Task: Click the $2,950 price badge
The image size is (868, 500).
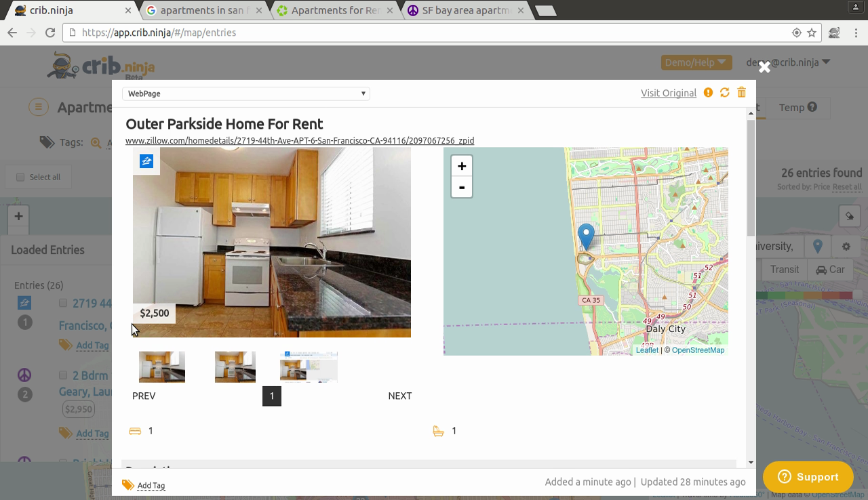Action: 79,409
